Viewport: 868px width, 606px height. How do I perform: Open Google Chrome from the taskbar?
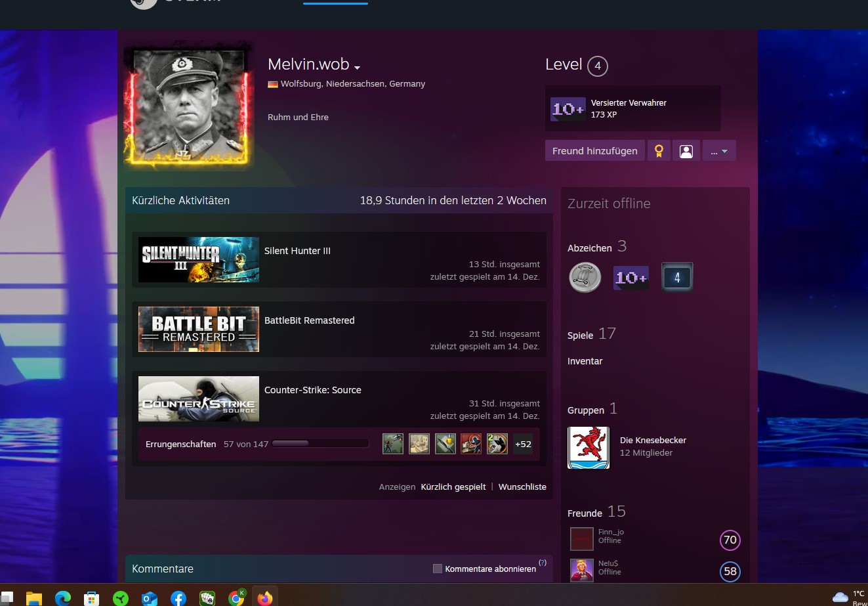236,597
